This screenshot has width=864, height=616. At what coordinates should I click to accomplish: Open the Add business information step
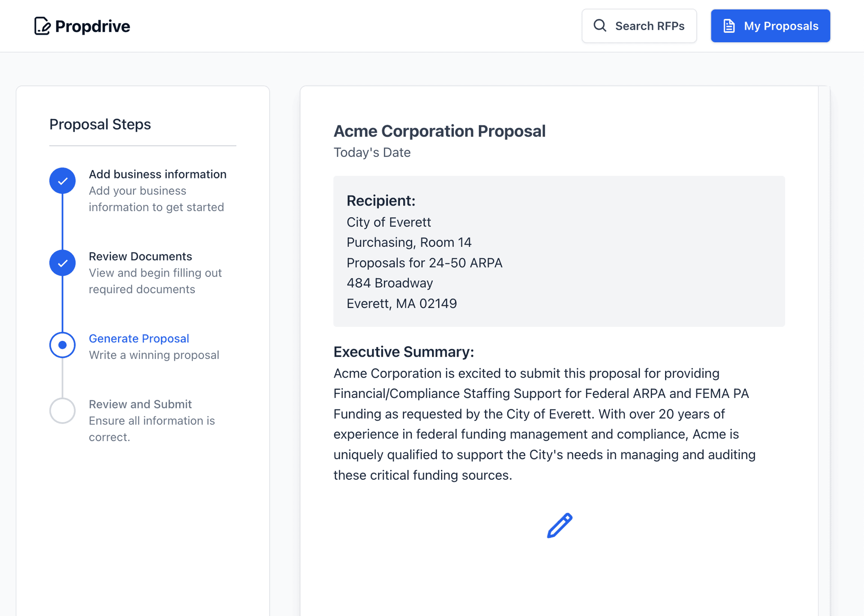[x=157, y=174]
